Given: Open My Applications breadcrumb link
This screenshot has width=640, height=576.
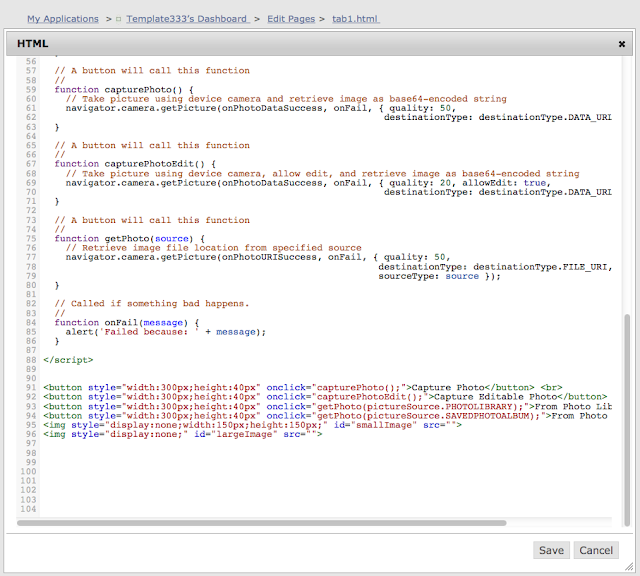Looking at the screenshot, I should click(63, 19).
